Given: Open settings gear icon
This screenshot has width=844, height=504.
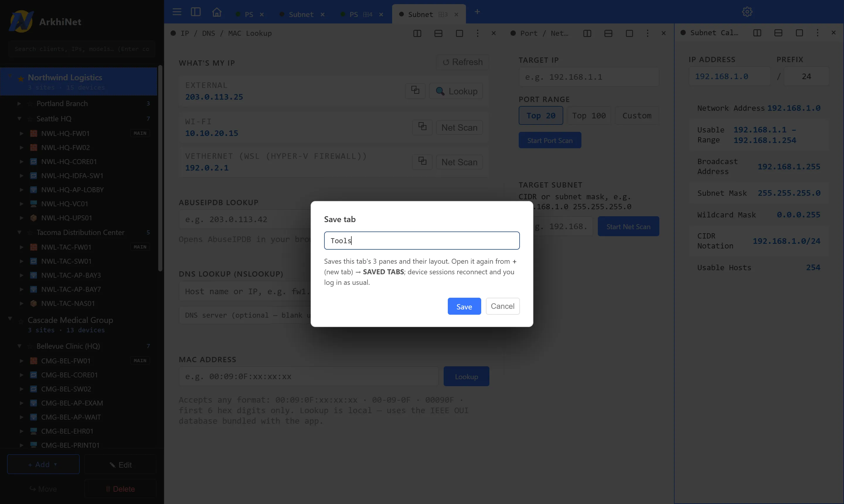Looking at the screenshot, I should coord(747,12).
